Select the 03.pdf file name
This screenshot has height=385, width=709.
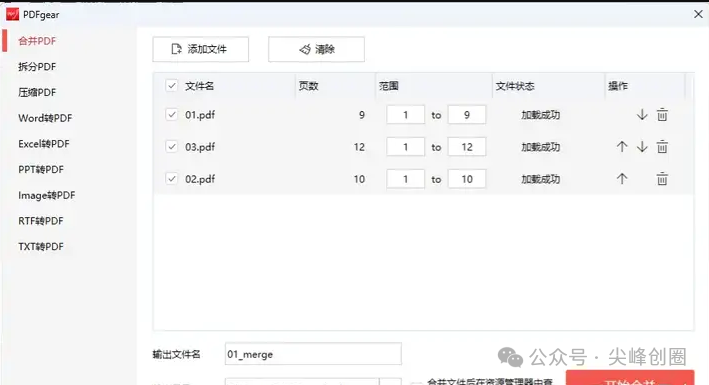pyautogui.click(x=200, y=147)
